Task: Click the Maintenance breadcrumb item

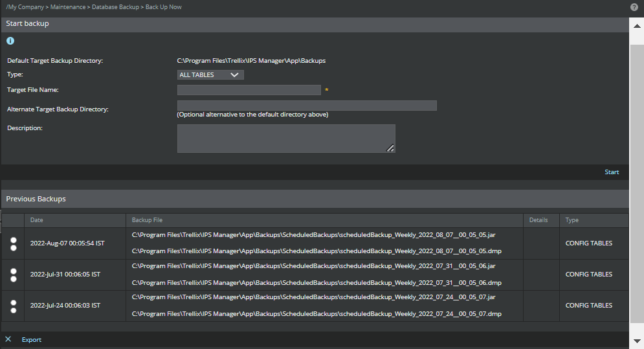Action: click(x=68, y=7)
